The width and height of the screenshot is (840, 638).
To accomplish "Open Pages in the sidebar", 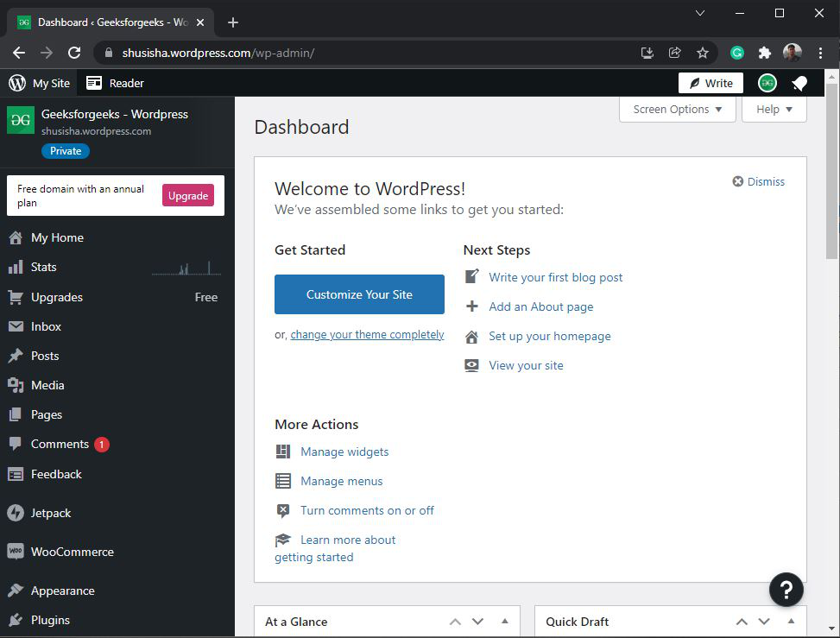I will (117, 414).
